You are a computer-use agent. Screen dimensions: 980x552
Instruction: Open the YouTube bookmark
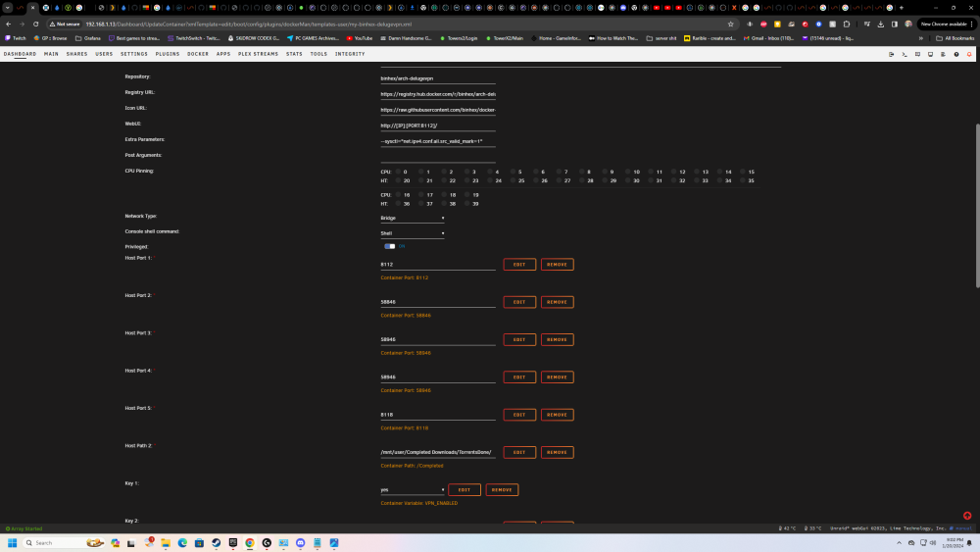[x=360, y=38]
